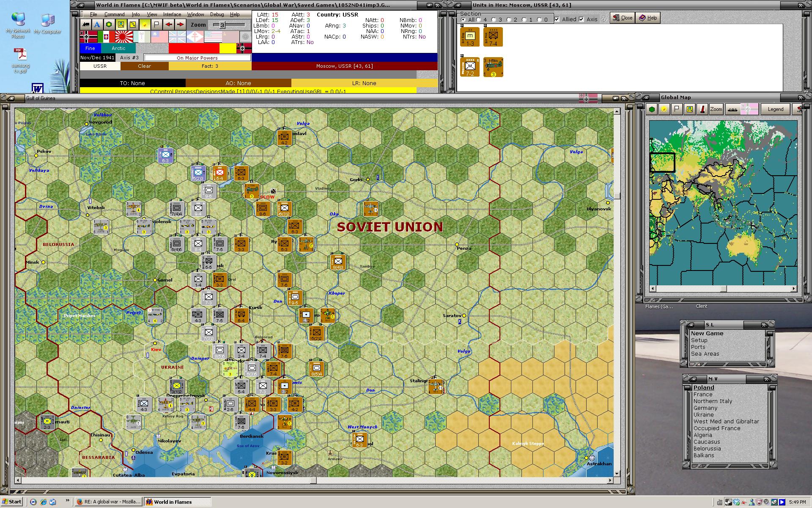Select section 1 radio button
This screenshot has width=812, height=508.
click(x=524, y=19)
